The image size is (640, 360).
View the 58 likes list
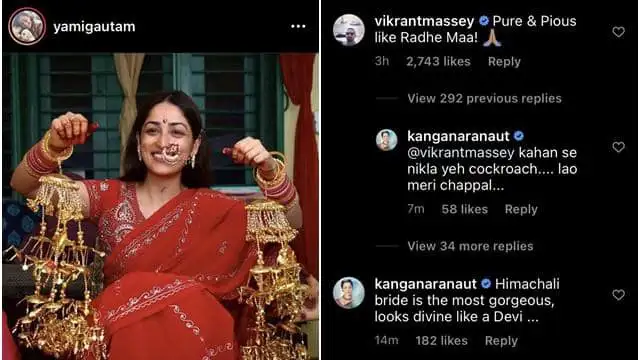464,209
